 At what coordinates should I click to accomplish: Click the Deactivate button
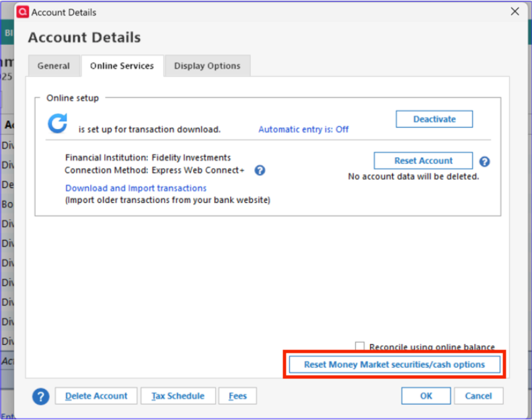434,119
